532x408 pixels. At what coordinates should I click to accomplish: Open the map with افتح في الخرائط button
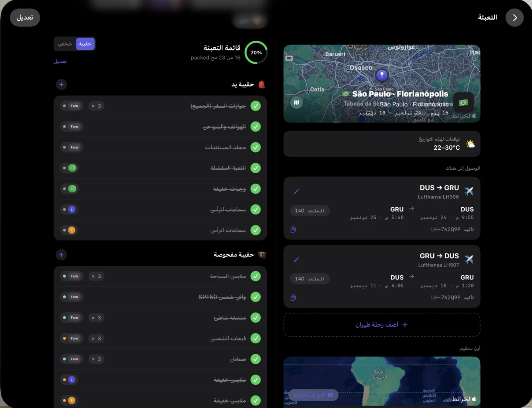313,395
